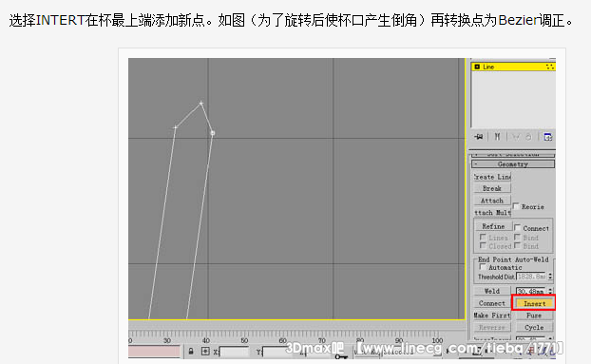Click the Show End Result toggle icon
The image size is (591, 364).
click(497, 137)
